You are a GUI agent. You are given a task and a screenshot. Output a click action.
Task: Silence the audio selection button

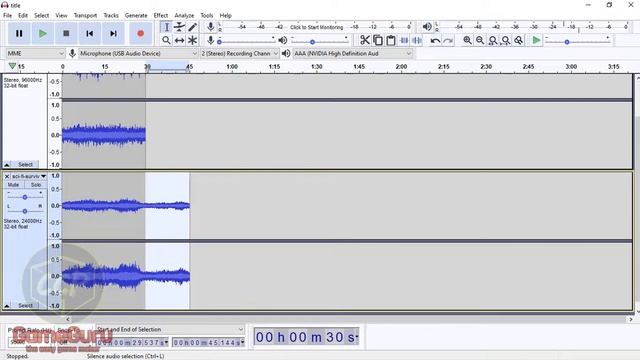[417, 40]
